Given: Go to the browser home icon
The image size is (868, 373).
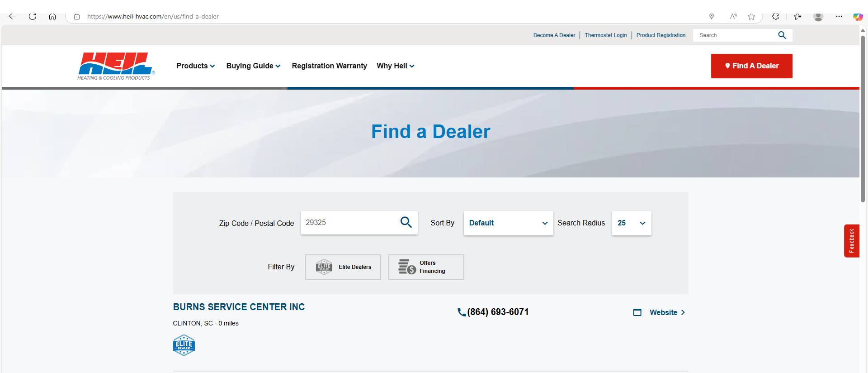Looking at the screenshot, I should pyautogui.click(x=52, y=16).
